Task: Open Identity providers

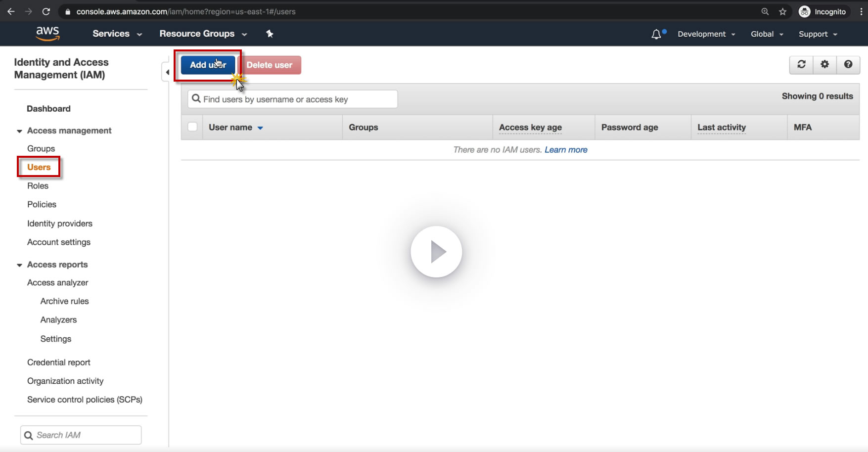Action: click(x=60, y=224)
